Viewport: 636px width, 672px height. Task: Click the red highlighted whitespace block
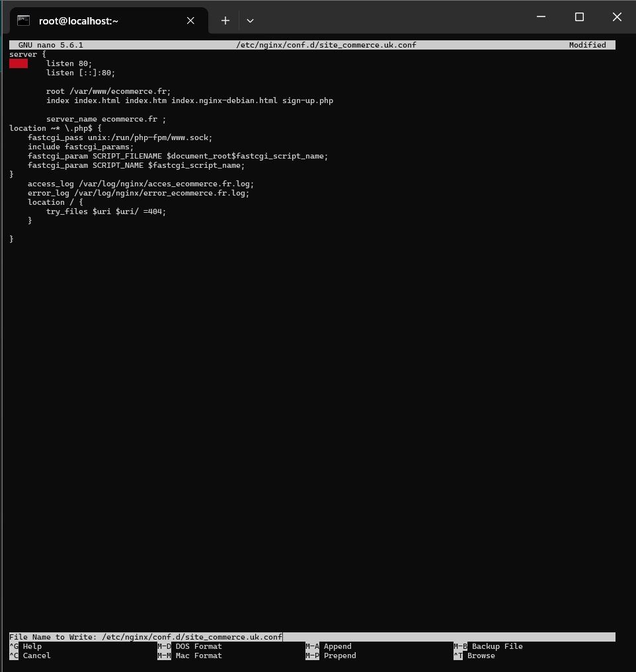(x=19, y=63)
